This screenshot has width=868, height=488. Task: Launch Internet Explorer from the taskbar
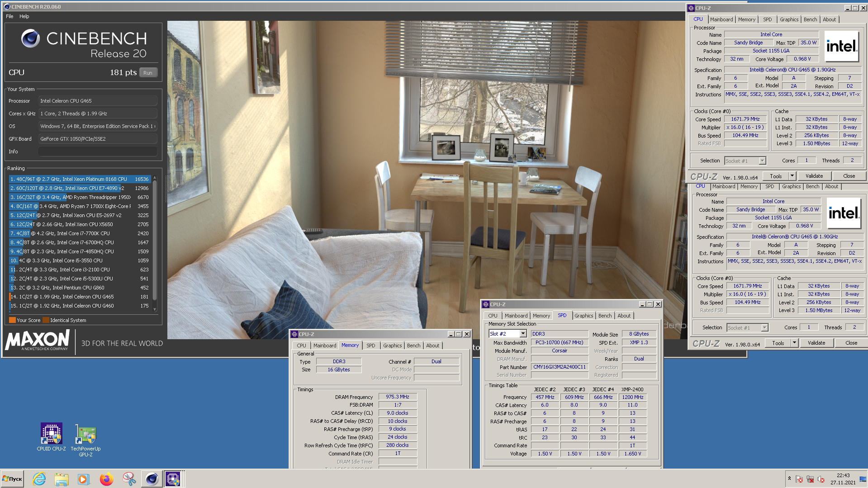coord(39,479)
